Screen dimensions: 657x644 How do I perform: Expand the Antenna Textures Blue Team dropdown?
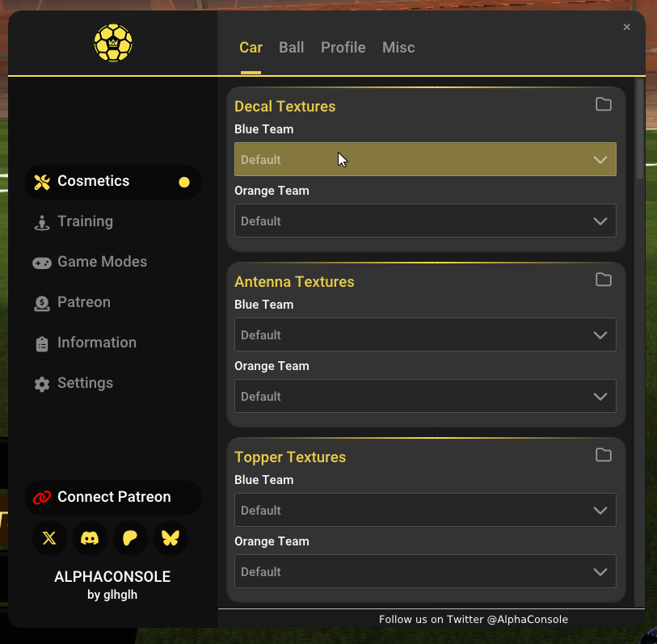click(x=425, y=335)
